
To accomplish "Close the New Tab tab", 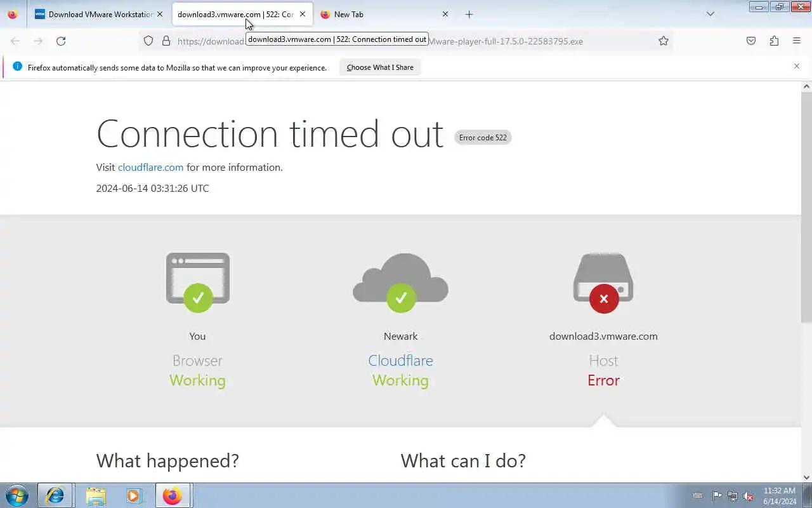I will click(445, 14).
